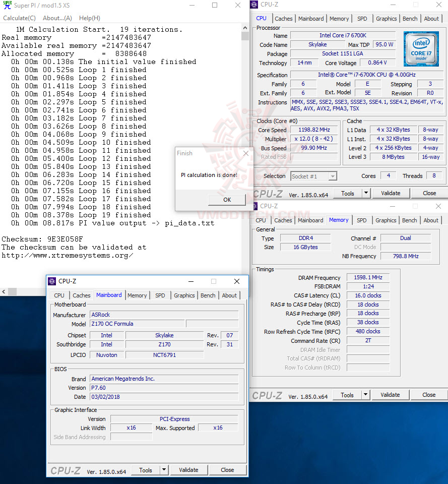This screenshot has width=448, height=484.
Task: Switch to Bench tab in top CPU-Z window
Action: (410, 19)
